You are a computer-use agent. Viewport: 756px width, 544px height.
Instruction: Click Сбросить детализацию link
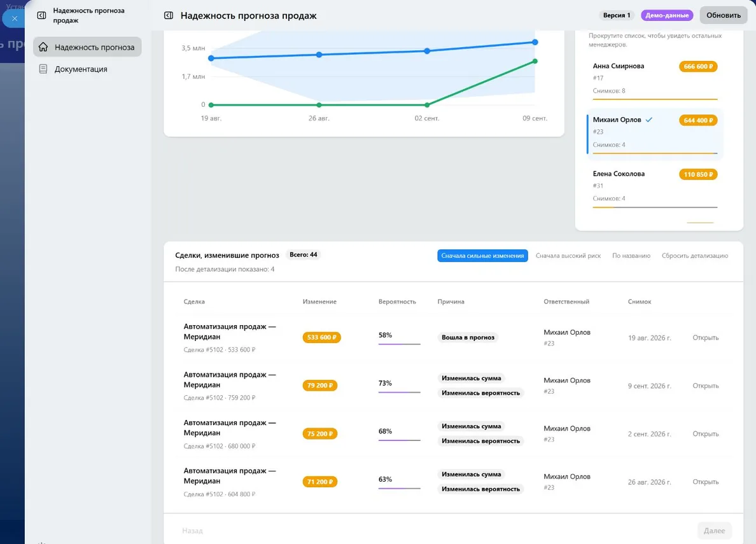click(695, 256)
